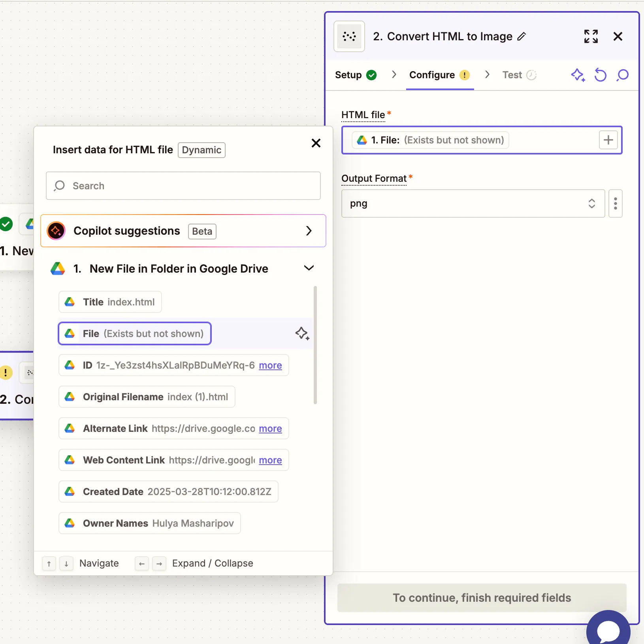Viewport: 644px width, 644px height.
Task: Click 'more' link on Web Content Link
Action: [x=270, y=460]
